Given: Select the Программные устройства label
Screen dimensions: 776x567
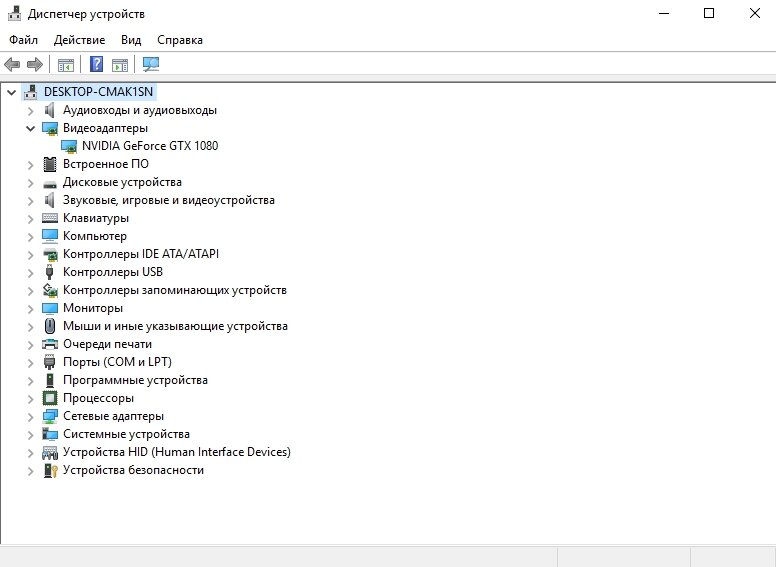Looking at the screenshot, I should tap(135, 380).
